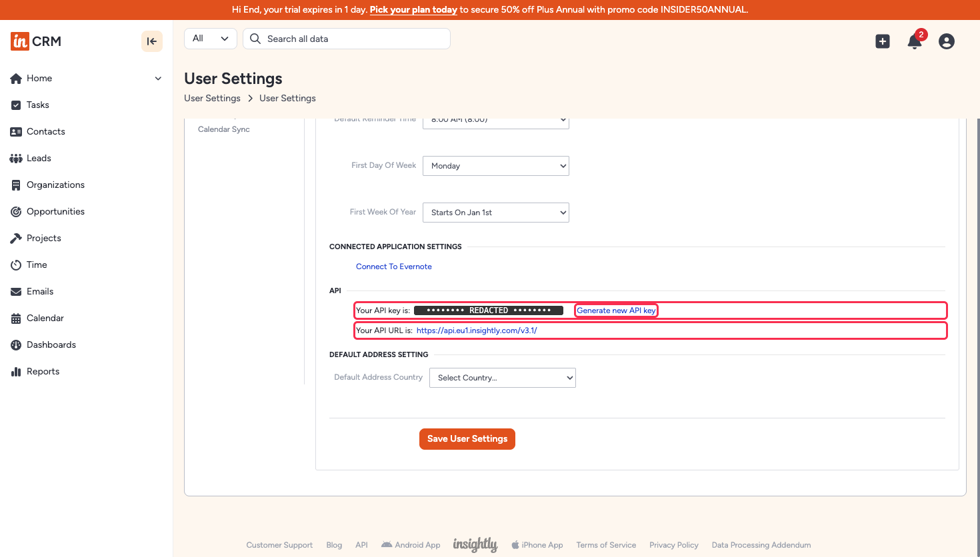Screen dimensions: 980x557
Task: Click the Projects hammer icon
Action: click(16, 239)
